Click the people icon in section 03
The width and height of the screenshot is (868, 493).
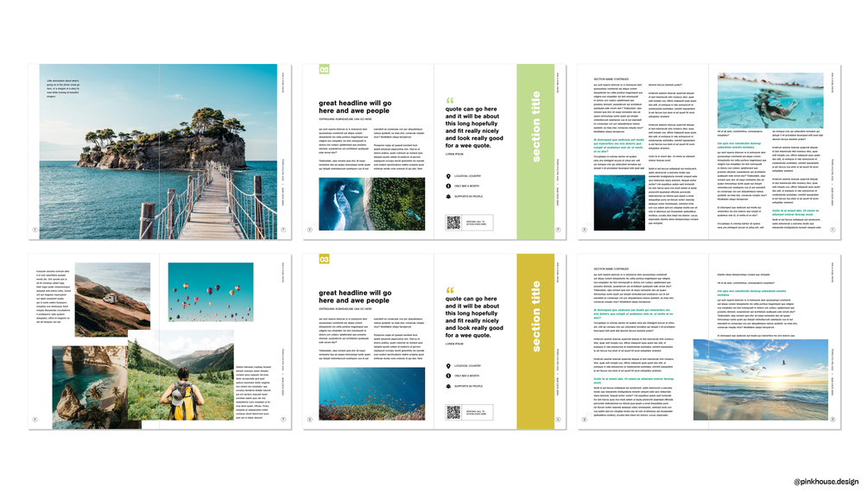448,386
